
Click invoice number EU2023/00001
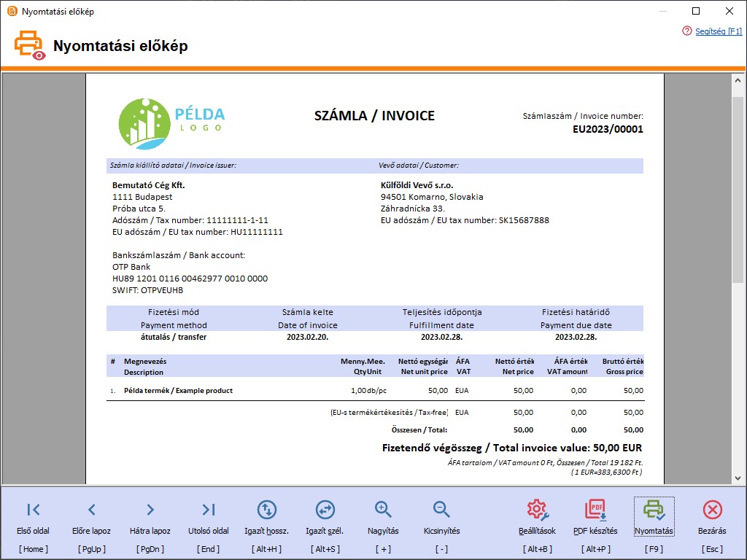(608, 129)
